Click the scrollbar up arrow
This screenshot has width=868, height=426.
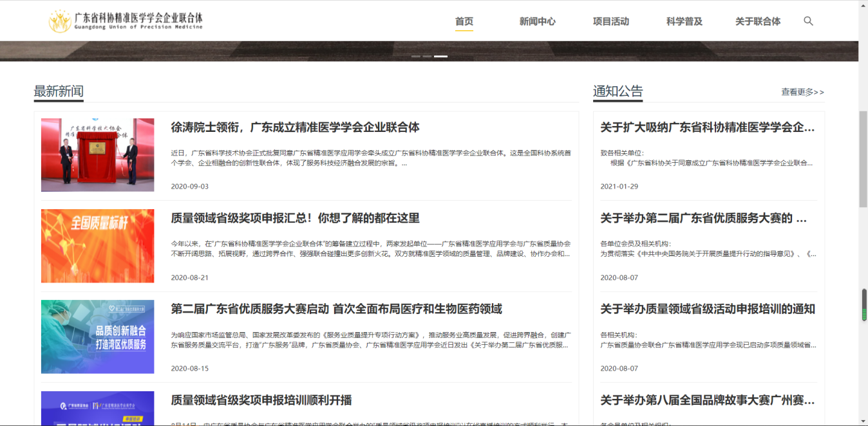[863, 5]
